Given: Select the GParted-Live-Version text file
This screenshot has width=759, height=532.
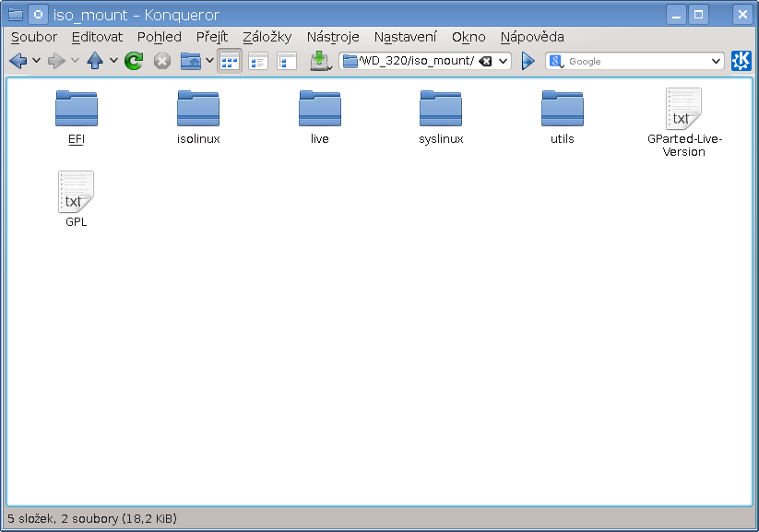Looking at the screenshot, I should coord(684,123).
